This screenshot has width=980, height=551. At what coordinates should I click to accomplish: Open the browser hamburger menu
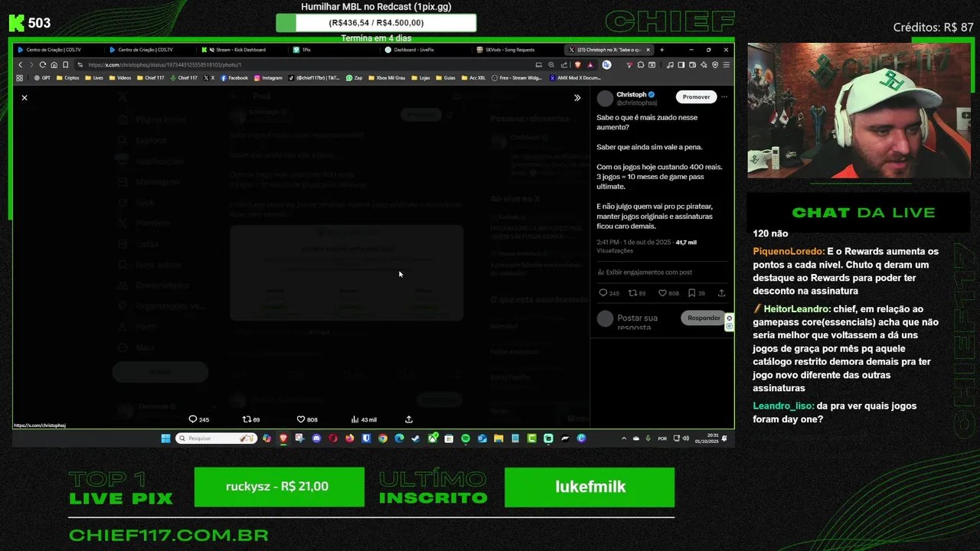coord(726,65)
